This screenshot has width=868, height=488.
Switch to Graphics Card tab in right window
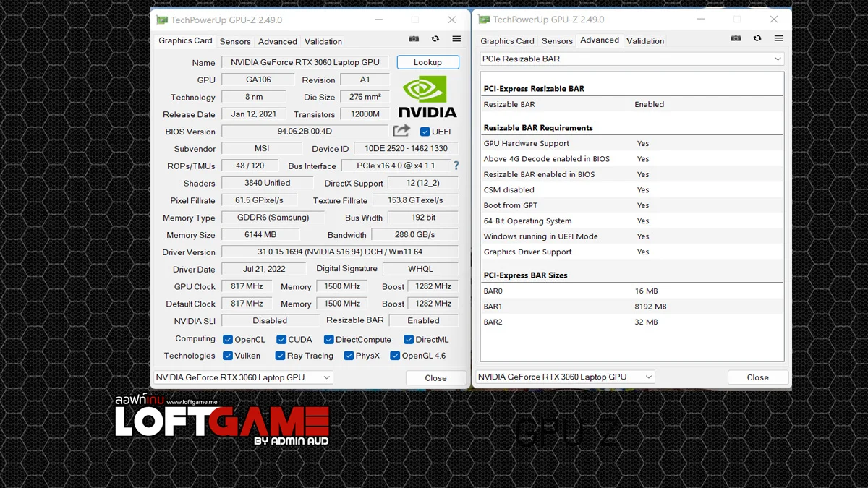507,41
